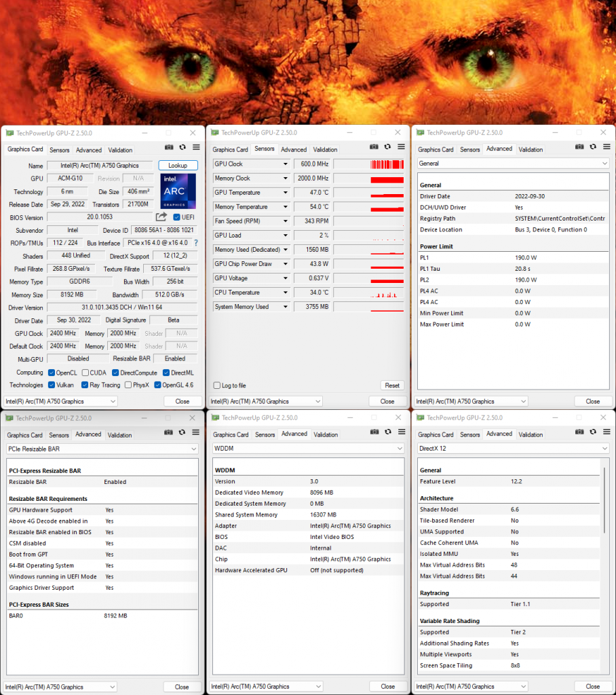
Task: Toggle the CUDA checkbox
Action: click(x=85, y=373)
